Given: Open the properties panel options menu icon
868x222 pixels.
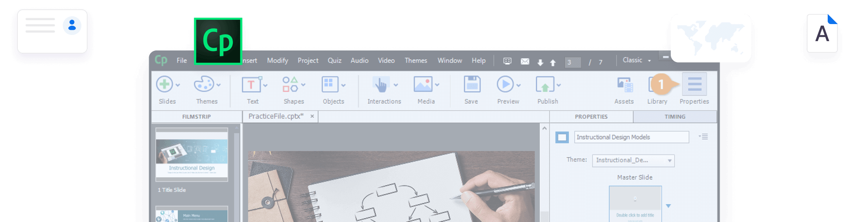Looking at the screenshot, I should 703,137.
